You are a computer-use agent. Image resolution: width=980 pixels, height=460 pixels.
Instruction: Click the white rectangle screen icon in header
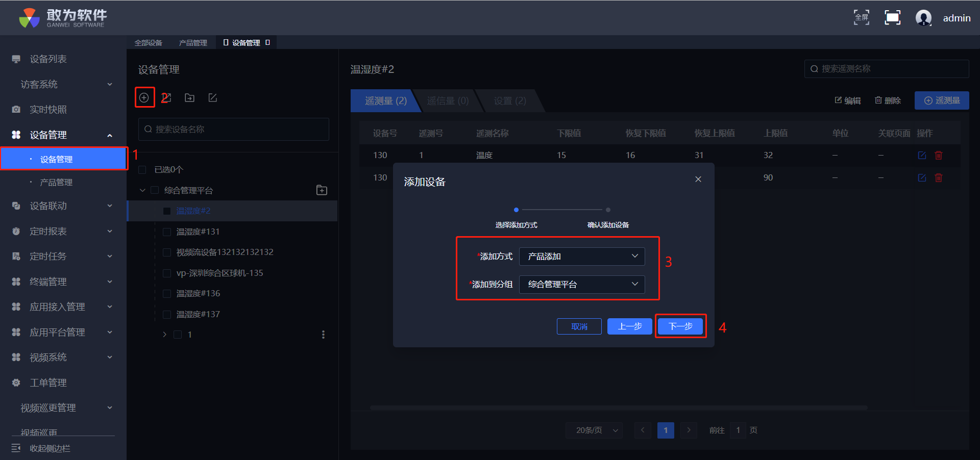click(892, 17)
